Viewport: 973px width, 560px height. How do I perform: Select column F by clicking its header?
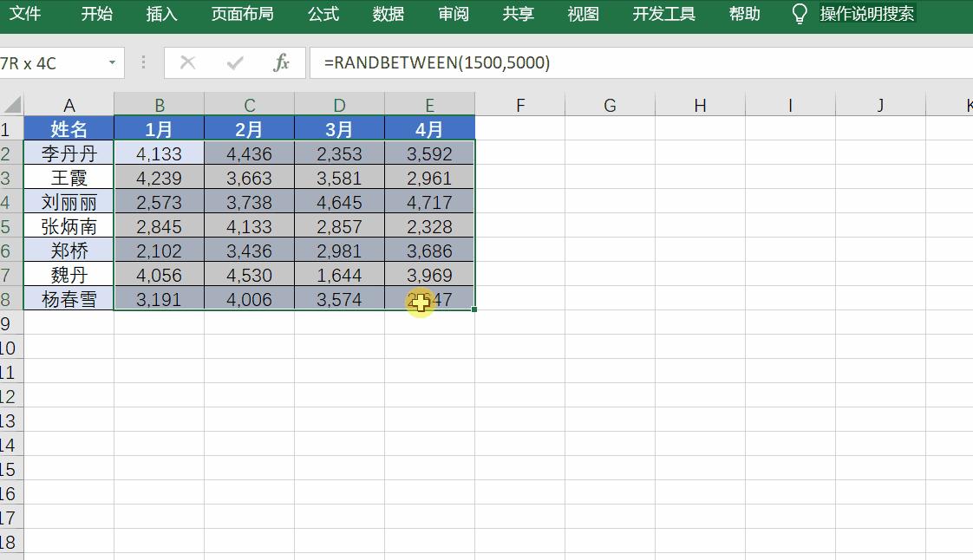[x=520, y=104]
